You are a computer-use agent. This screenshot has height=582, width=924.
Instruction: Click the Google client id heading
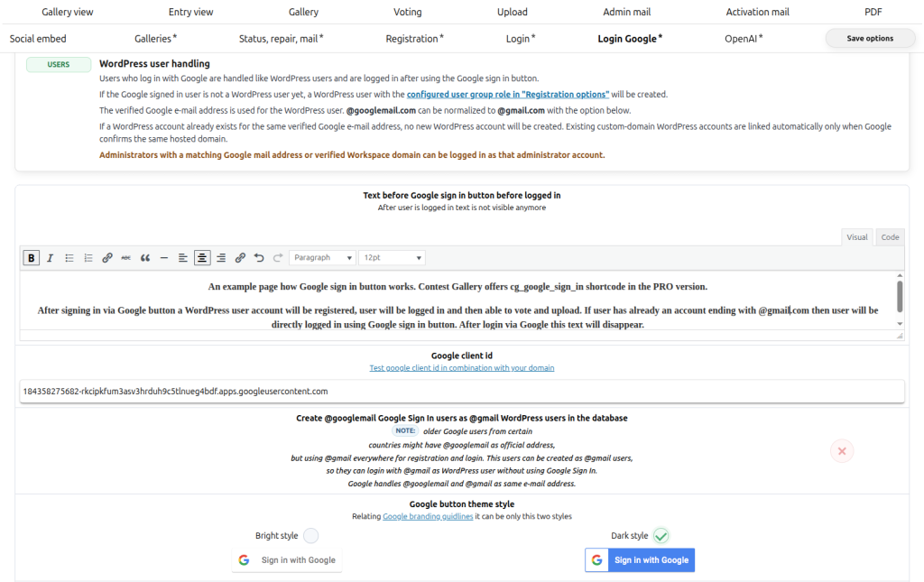tap(462, 356)
